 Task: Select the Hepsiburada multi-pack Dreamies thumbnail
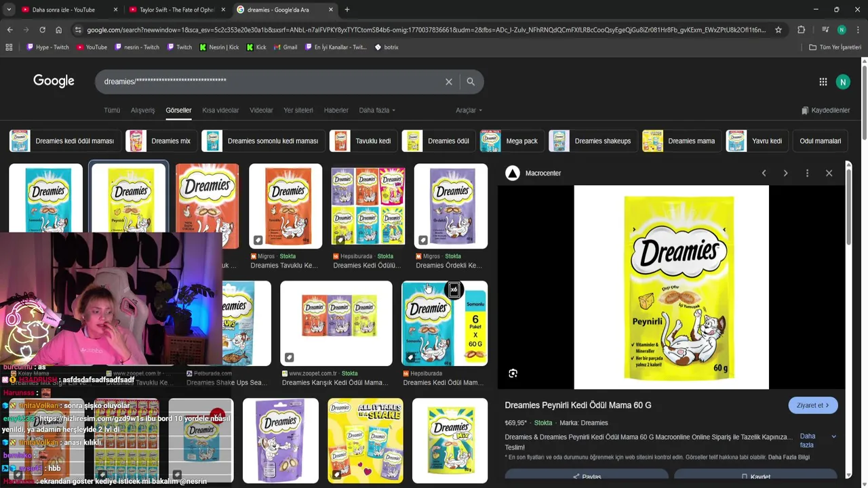tap(368, 206)
